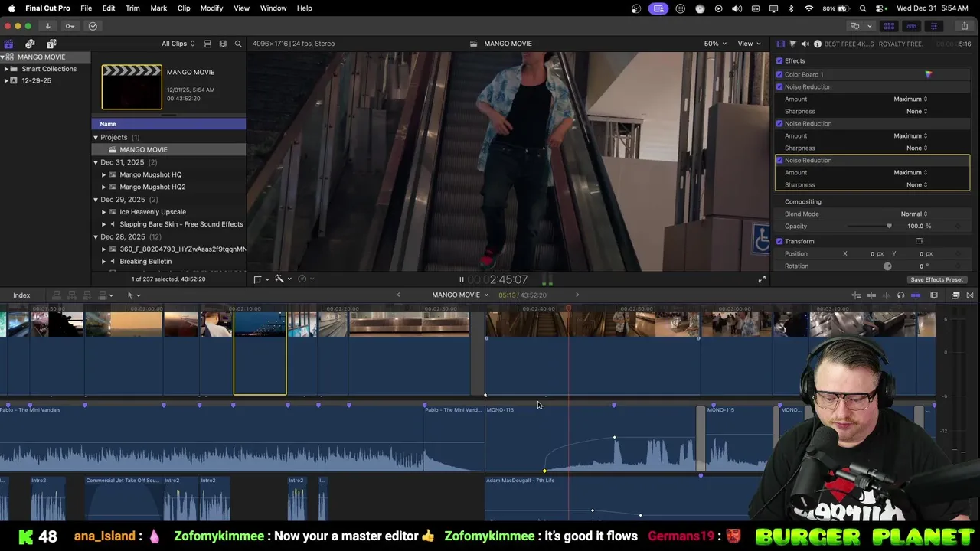Toggle clip appearance filmstrip/list view icon
Viewport: 980px width, 551px height.
coord(207,44)
